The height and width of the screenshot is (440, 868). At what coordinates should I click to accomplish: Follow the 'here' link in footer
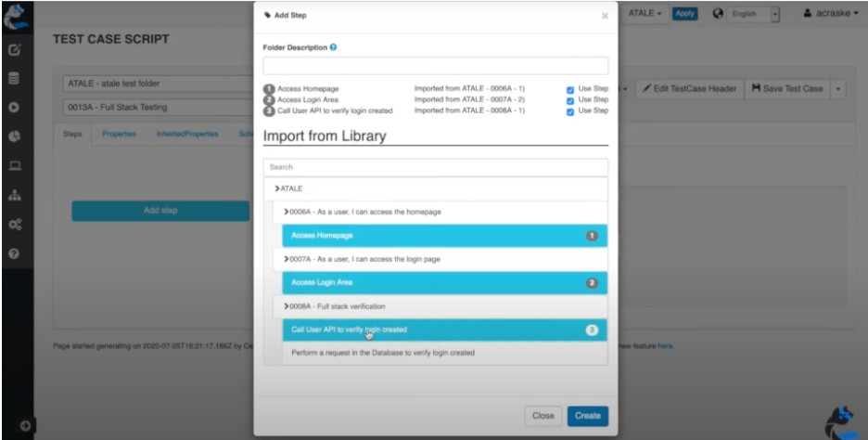[665, 346]
